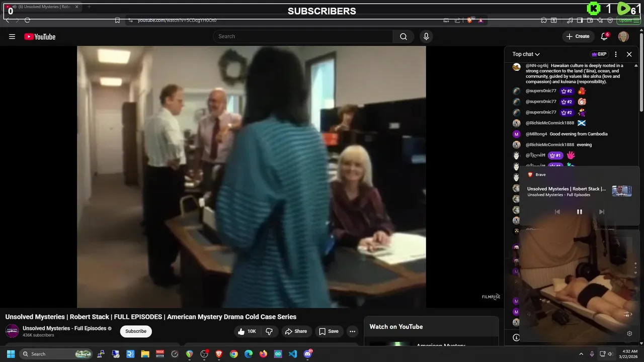Click the live chat info circle icon
Viewport: 644px width, 362px height.
point(516,338)
